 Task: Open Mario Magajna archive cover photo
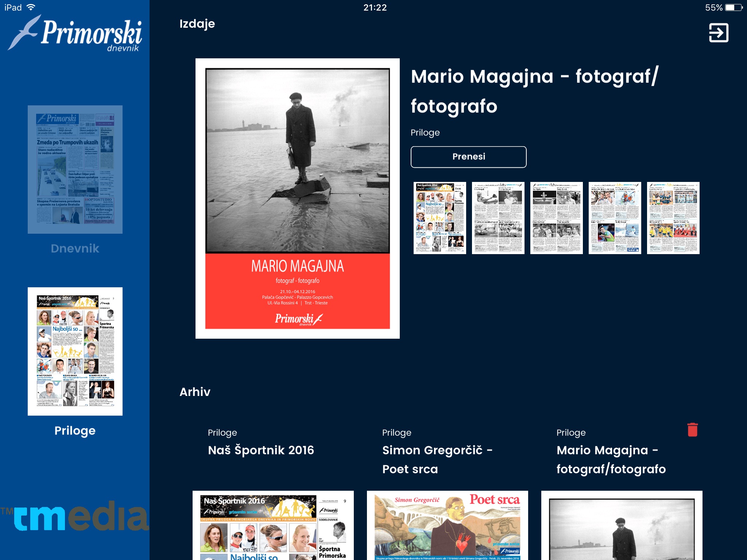pyautogui.click(x=622, y=525)
